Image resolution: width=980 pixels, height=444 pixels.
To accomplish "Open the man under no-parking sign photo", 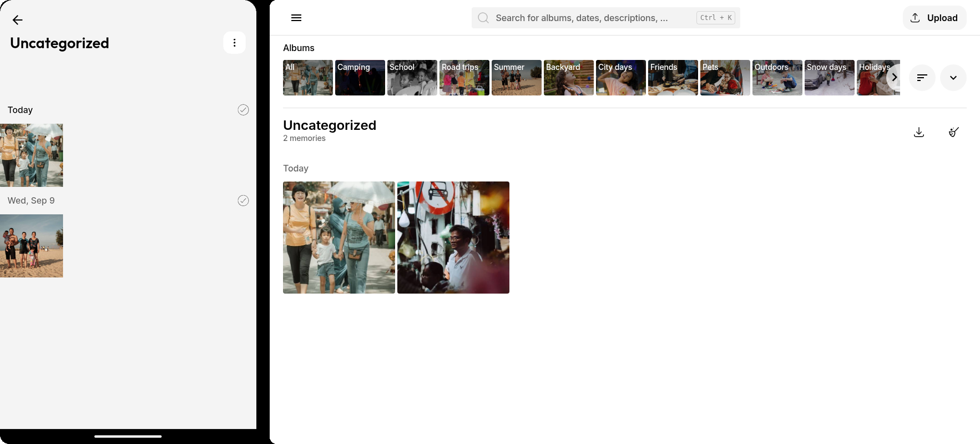I will [453, 238].
